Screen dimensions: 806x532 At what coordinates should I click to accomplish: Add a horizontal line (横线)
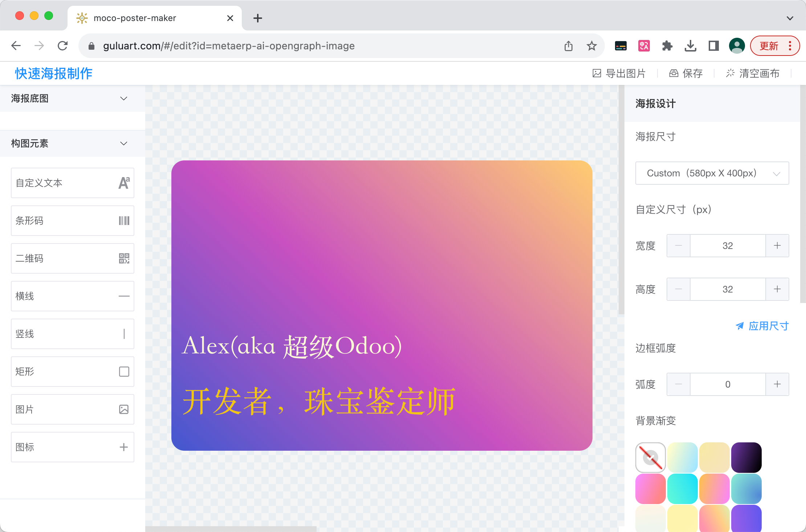(72, 296)
